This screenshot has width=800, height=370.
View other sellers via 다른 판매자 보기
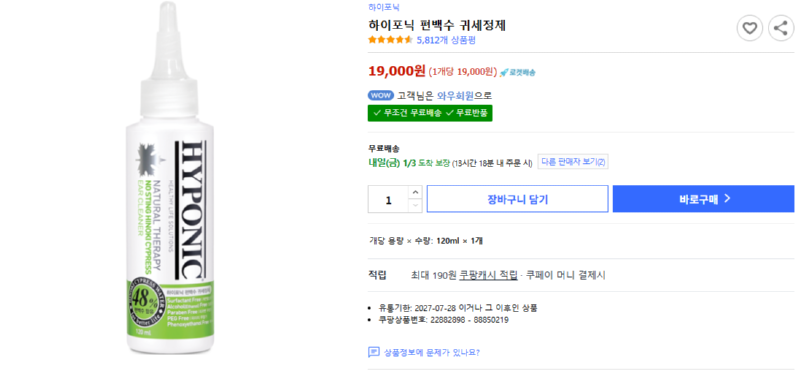click(x=572, y=162)
